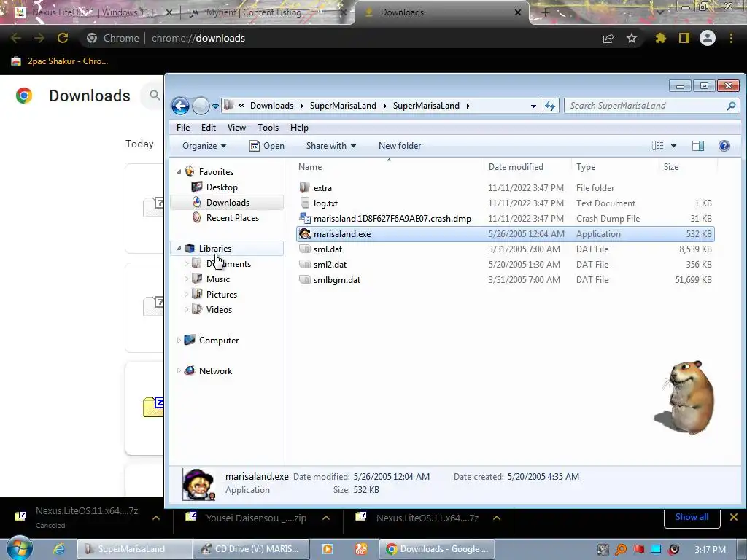
Task: Open the View menu
Action: point(236,128)
